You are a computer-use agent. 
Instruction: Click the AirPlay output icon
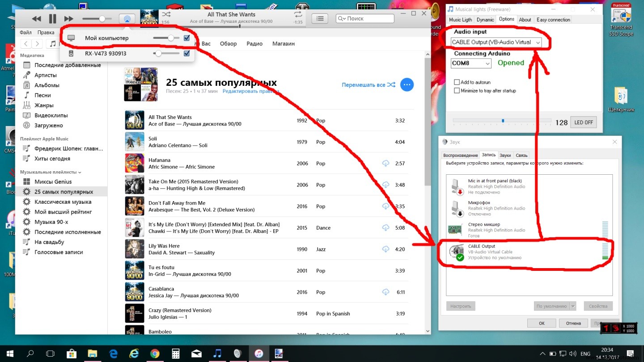(127, 19)
